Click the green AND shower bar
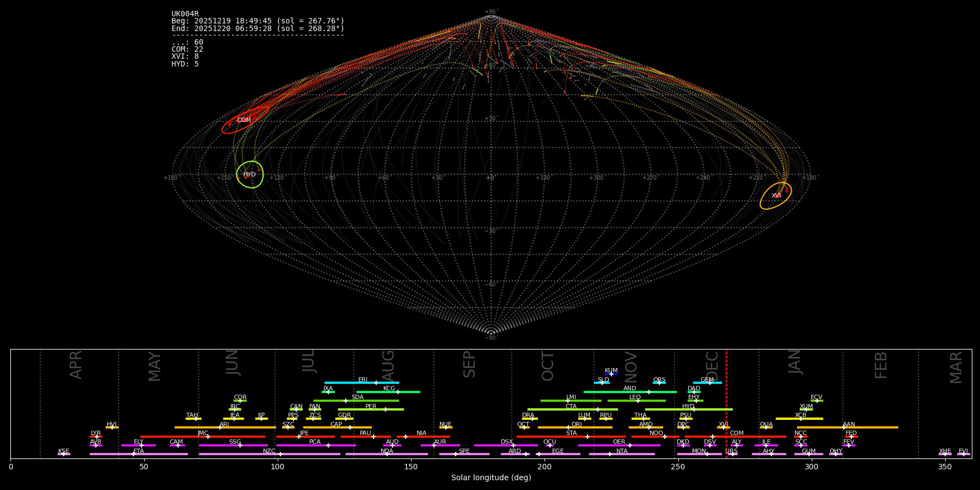Screen dimensions: 980x490 point(630,392)
